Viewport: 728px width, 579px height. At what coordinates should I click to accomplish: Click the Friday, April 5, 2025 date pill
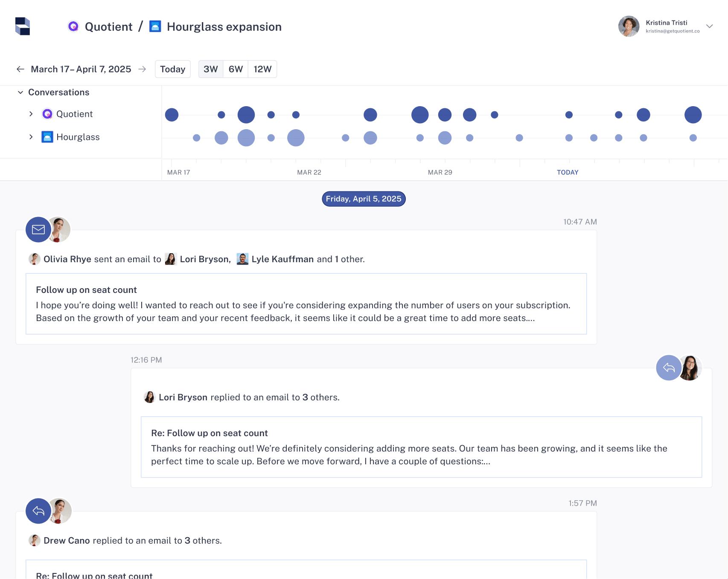pyautogui.click(x=364, y=199)
